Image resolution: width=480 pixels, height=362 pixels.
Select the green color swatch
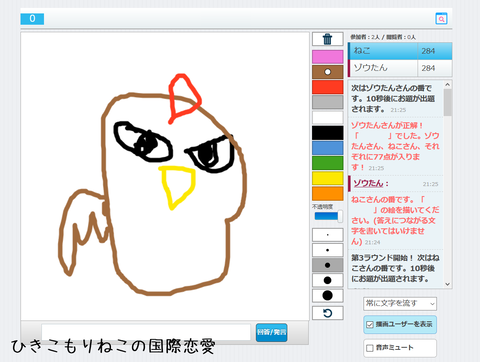coord(327,163)
